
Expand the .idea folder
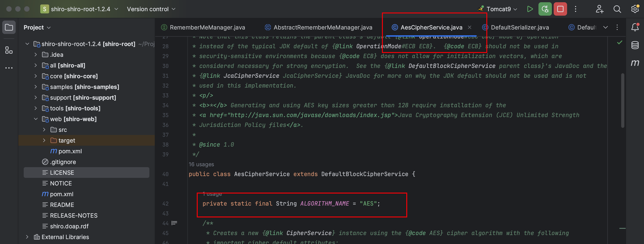point(36,55)
